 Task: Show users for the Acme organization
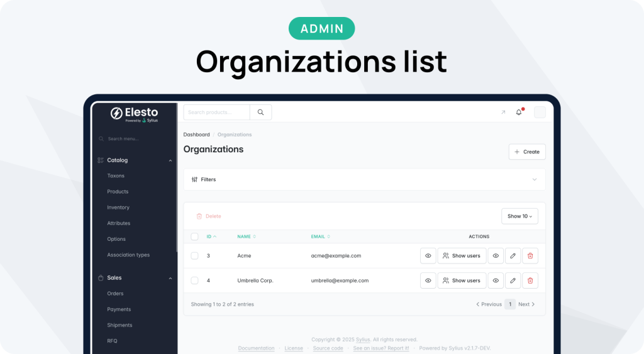[462, 256]
